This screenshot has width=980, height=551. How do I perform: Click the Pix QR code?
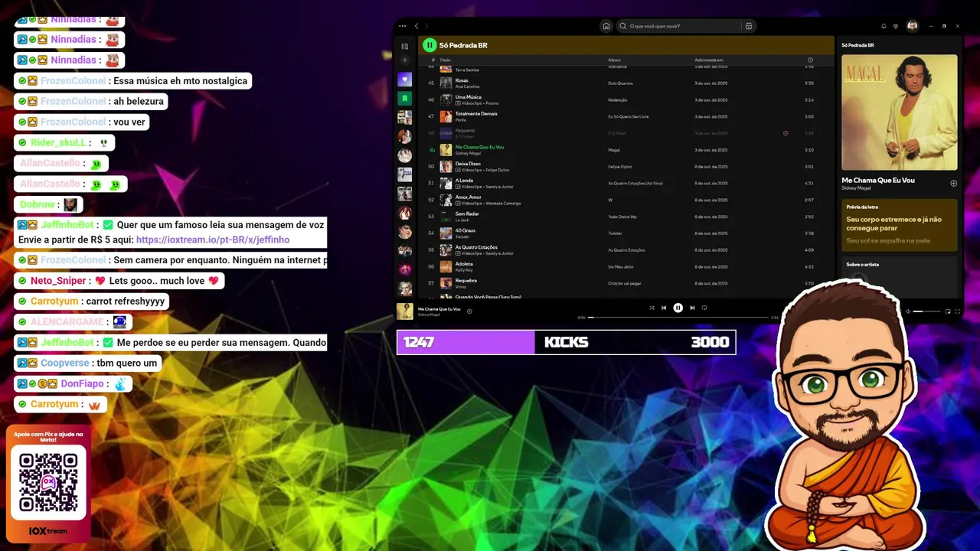coord(48,483)
